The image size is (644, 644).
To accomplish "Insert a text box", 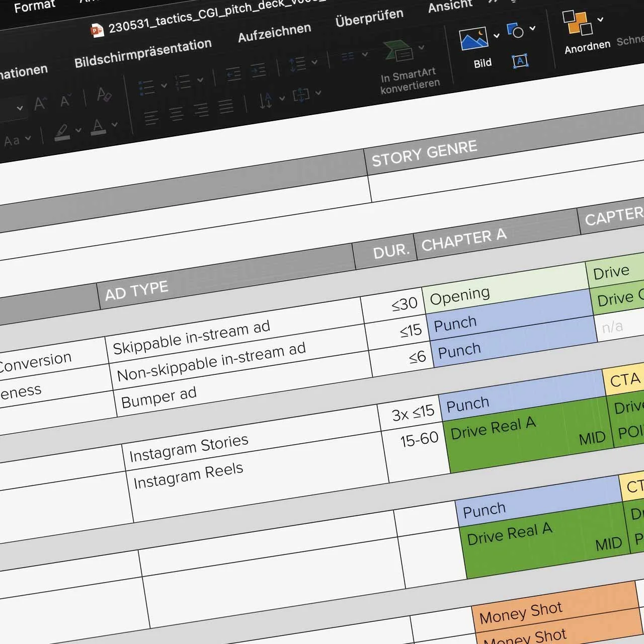I will [520, 61].
